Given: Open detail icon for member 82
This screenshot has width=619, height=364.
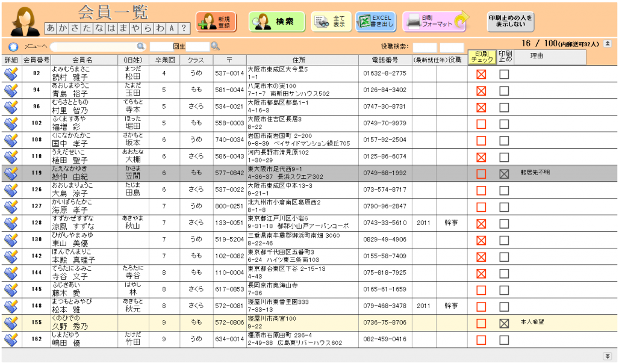Looking at the screenshot, I should (11, 74).
